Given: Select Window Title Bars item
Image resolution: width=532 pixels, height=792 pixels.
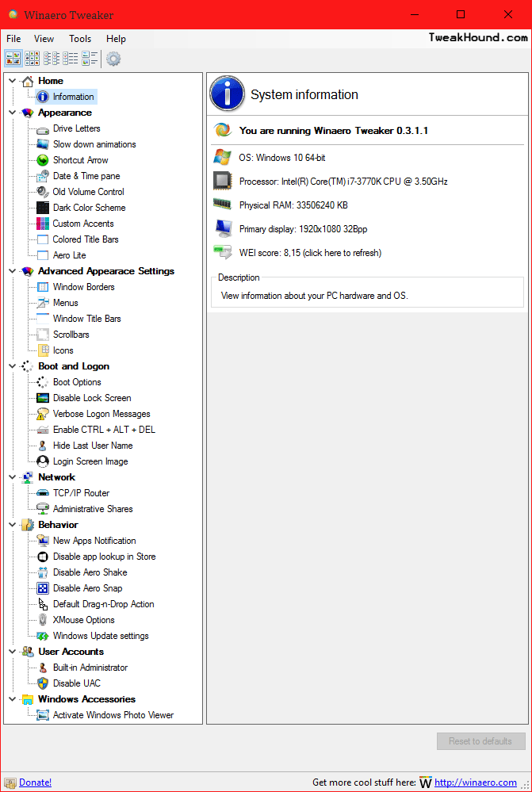Looking at the screenshot, I should pos(87,319).
